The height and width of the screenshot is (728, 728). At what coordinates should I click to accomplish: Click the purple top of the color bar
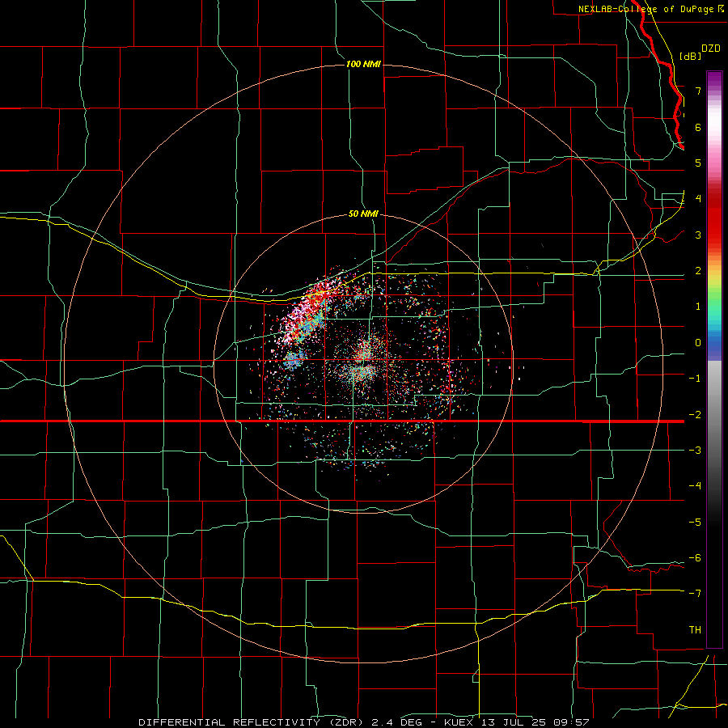[x=714, y=79]
